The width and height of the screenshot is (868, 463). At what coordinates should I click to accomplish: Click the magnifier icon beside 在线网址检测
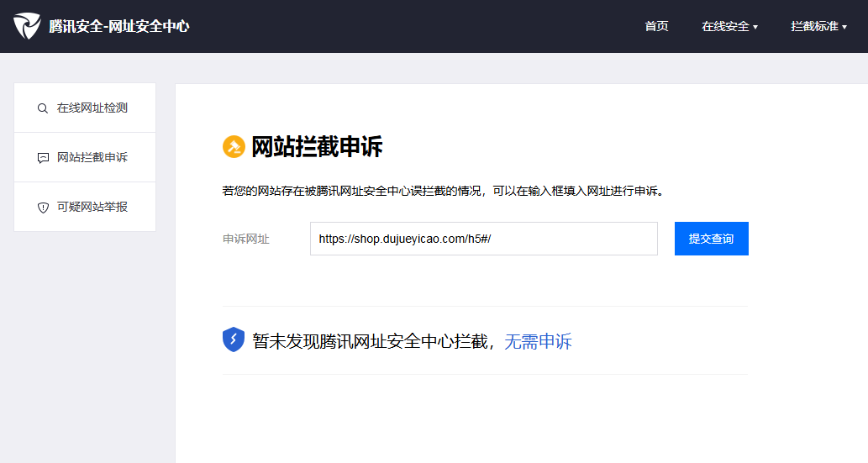click(43, 108)
